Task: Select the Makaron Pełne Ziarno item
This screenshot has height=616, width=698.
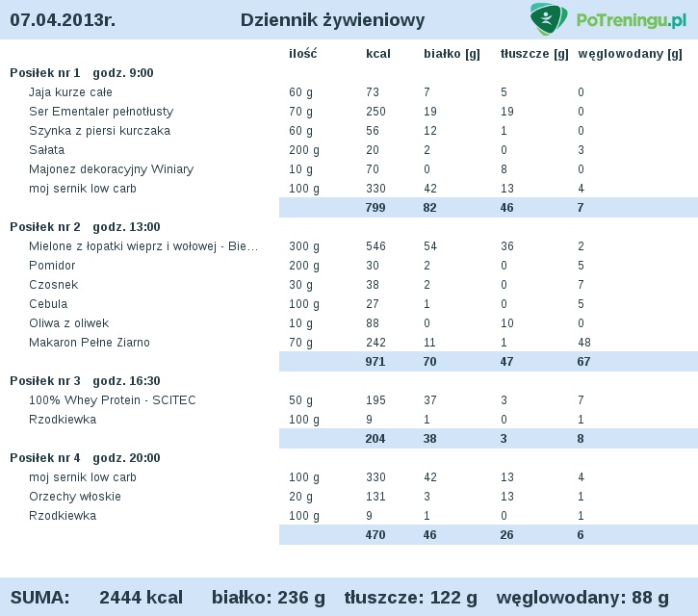Action: point(90,343)
